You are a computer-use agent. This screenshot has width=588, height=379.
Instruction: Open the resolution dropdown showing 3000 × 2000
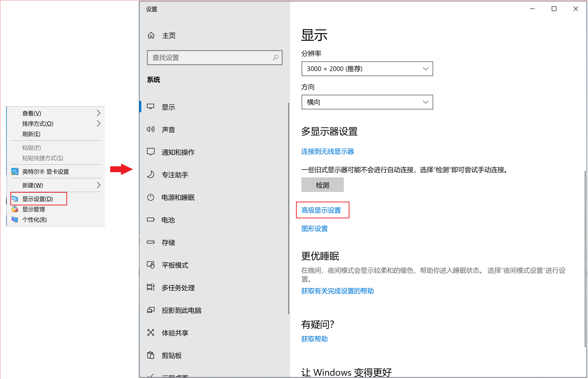[367, 69]
